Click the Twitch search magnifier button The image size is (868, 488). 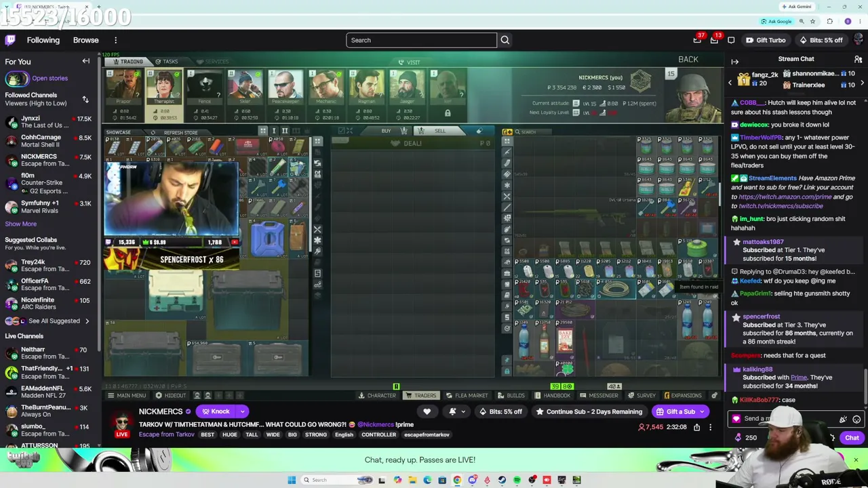tap(505, 40)
